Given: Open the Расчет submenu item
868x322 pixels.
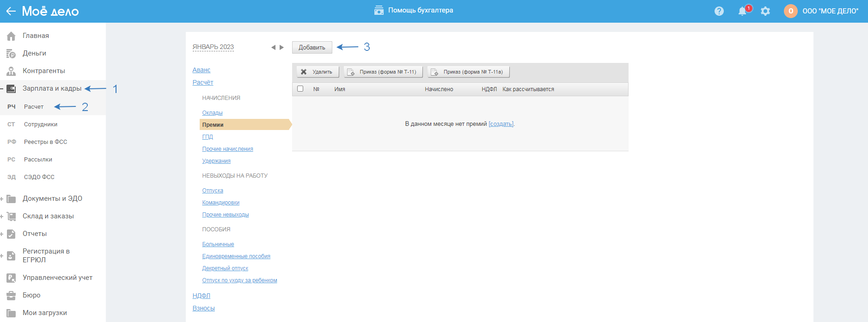Looking at the screenshot, I should click(x=34, y=107).
